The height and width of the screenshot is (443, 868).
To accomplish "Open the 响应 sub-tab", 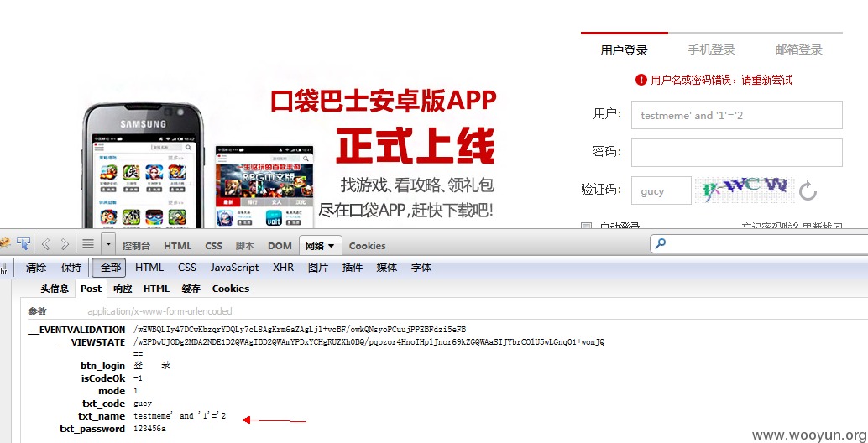I will tap(123, 289).
